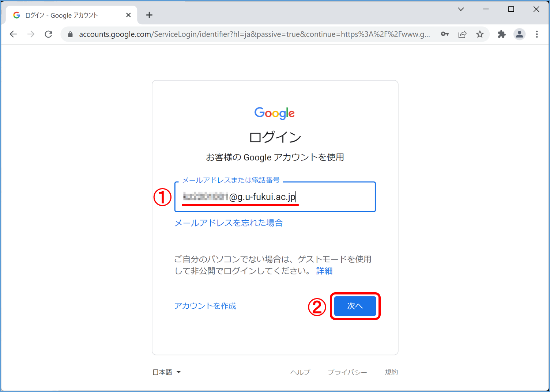Open the ヘルプ footer link
The height and width of the screenshot is (392, 550).
300,372
